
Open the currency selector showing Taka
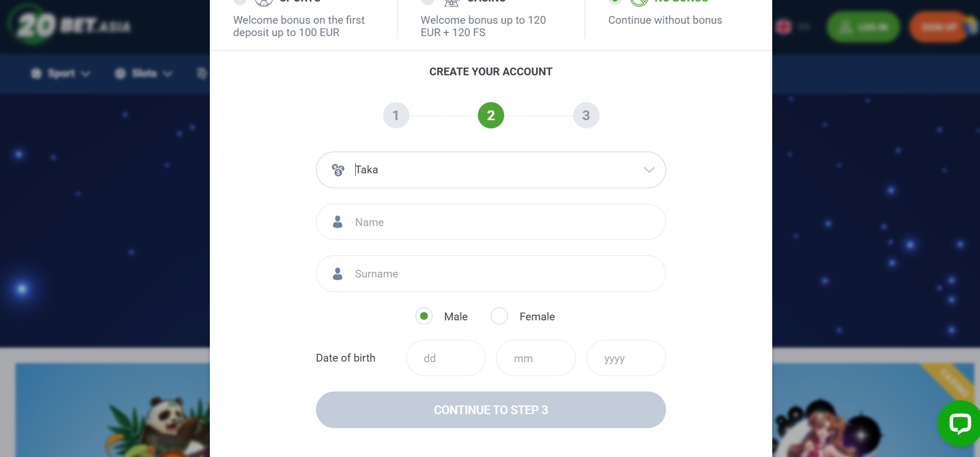click(491, 170)
